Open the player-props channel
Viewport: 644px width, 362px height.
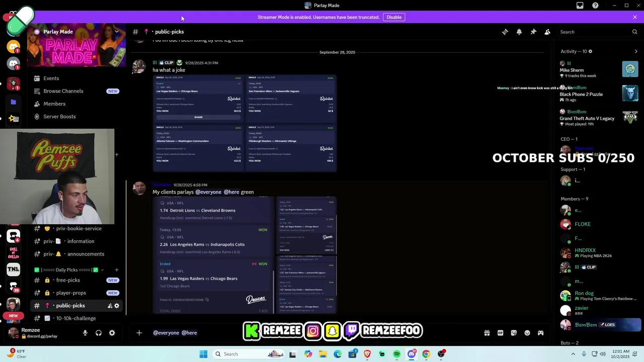[75, 293]
